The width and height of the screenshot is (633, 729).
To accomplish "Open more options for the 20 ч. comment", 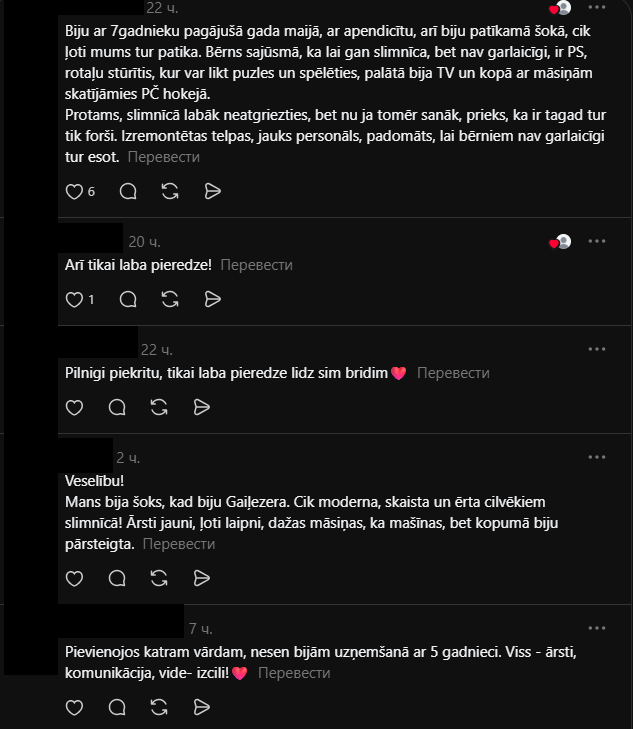I will point(597,241).
